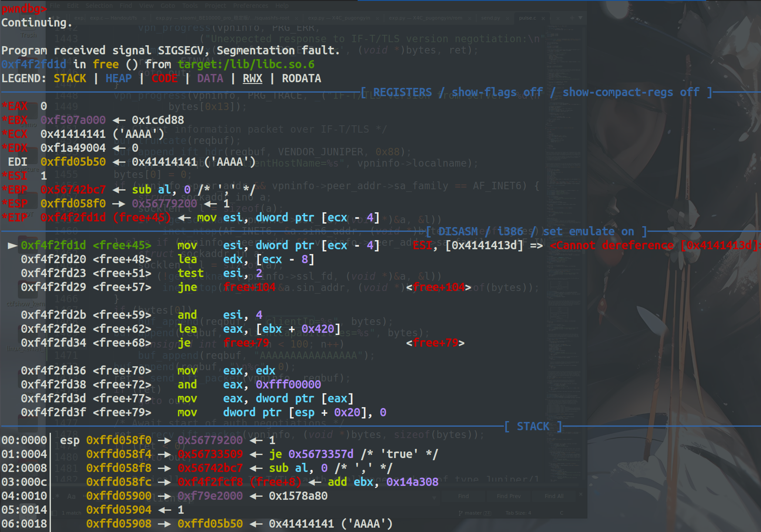
Task: Click the EBX register value 0xf507a000
Action: click(x=73, y=120)
